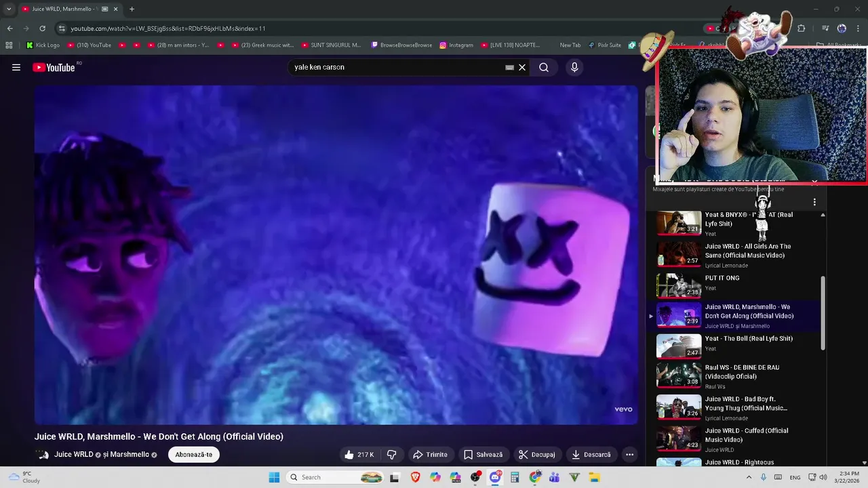Open the weather widget showing 9°C Cloudy

coord(24,477)
